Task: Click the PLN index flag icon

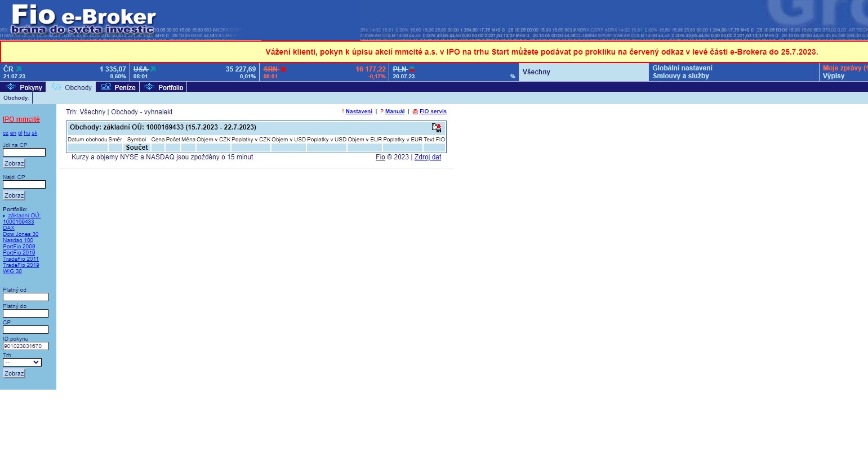Action: coord(412,69)
